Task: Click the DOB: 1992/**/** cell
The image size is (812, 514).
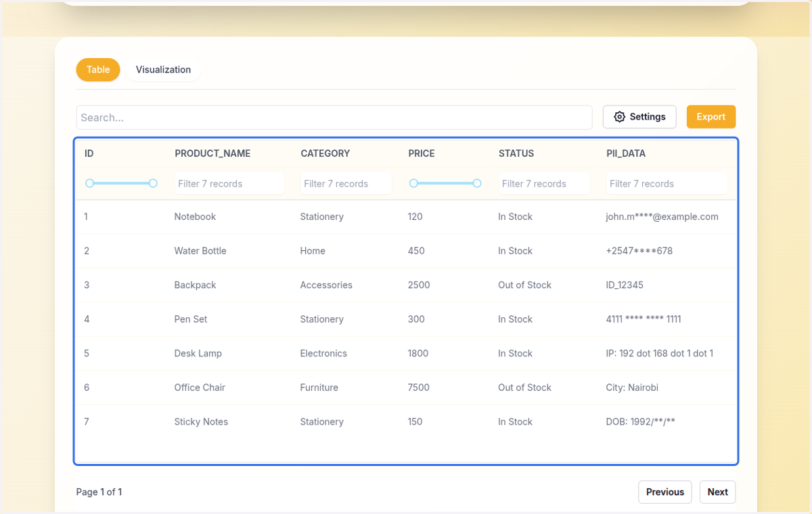Action: [x=641, y=422]
